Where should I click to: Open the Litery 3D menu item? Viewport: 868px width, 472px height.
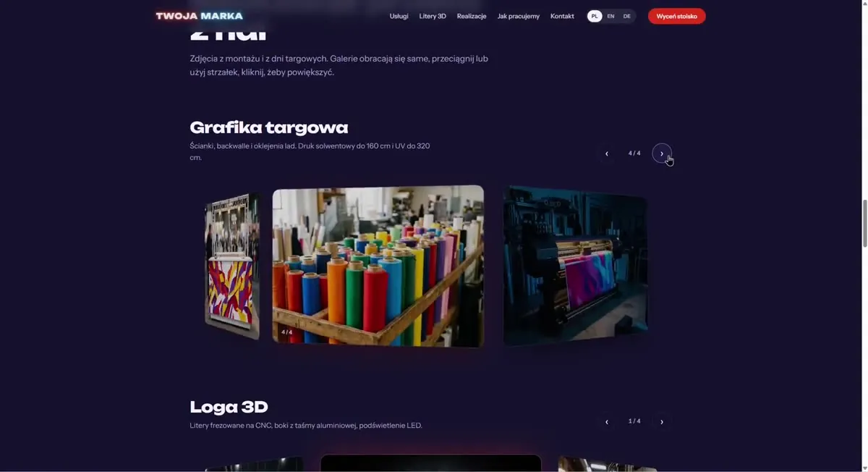point(433,16)
